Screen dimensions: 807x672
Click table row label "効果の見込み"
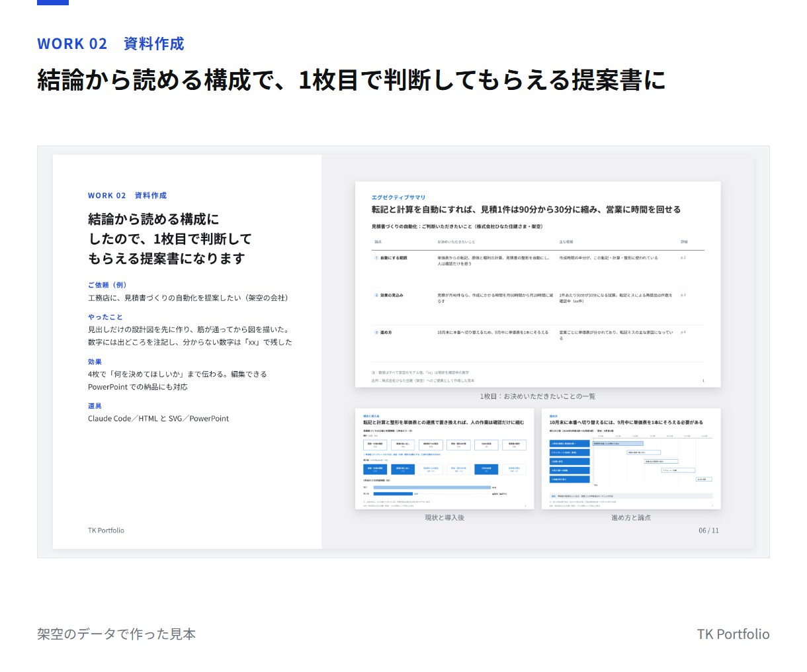tap(391, 296)
